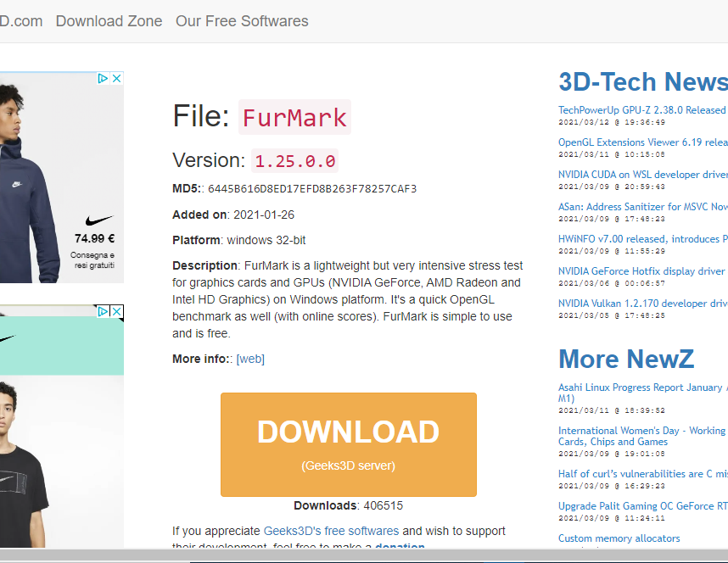The width and height of the screenshot is (728, 563).
Task: Read the OpenGL Extensions Viewer 6.19 news item
Action: [643, 142]
